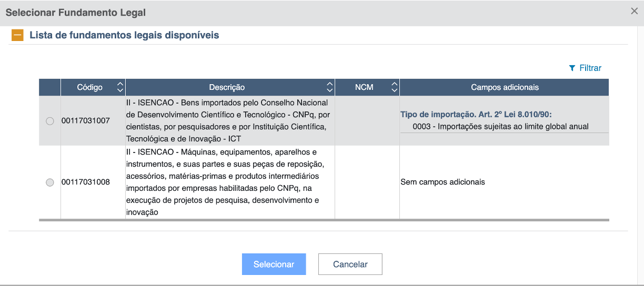Click the 00117031007 code cell

point(86,121)
